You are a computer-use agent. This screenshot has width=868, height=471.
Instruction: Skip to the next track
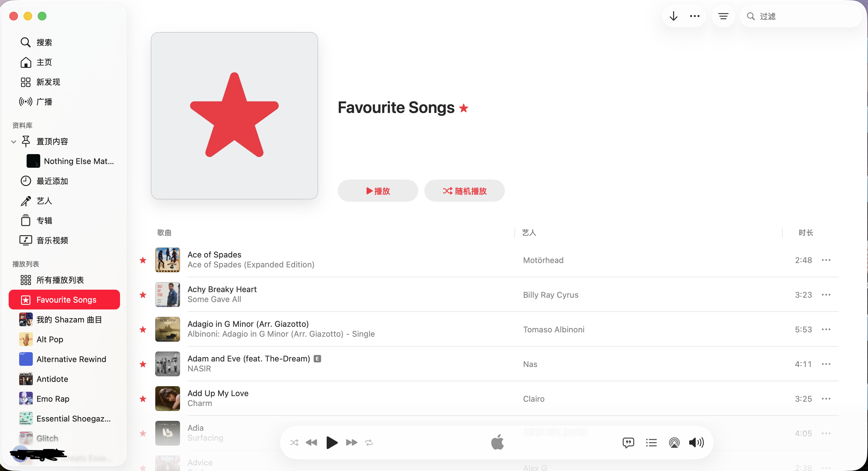click(351, 442)
